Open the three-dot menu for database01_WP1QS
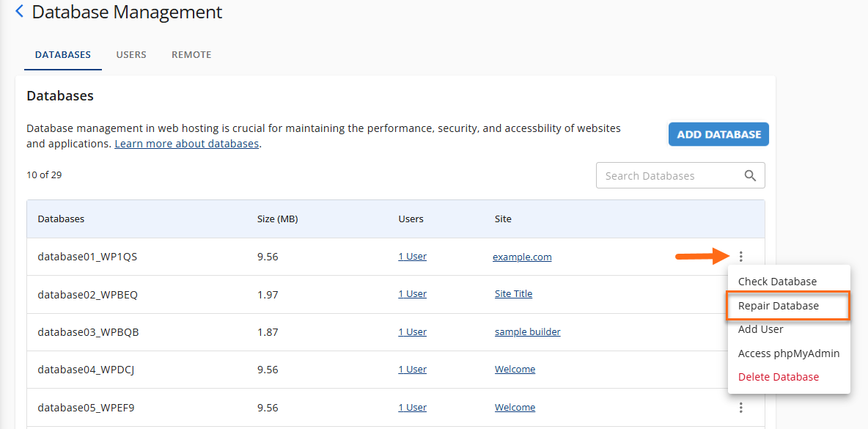 pos(741,257)
